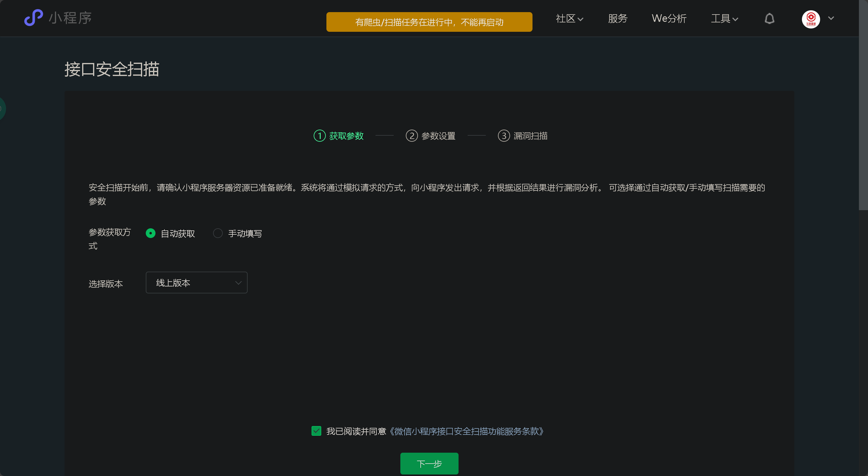The image size is (868, 476).
Task: Expand the 社区 menu
Action: 569,18
